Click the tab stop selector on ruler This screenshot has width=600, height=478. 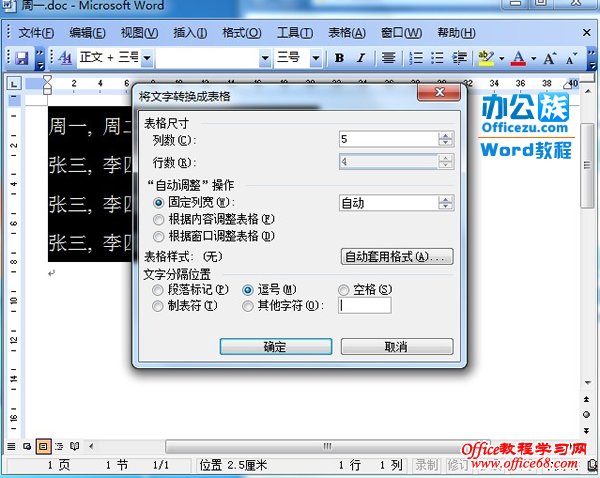[14, 83]
